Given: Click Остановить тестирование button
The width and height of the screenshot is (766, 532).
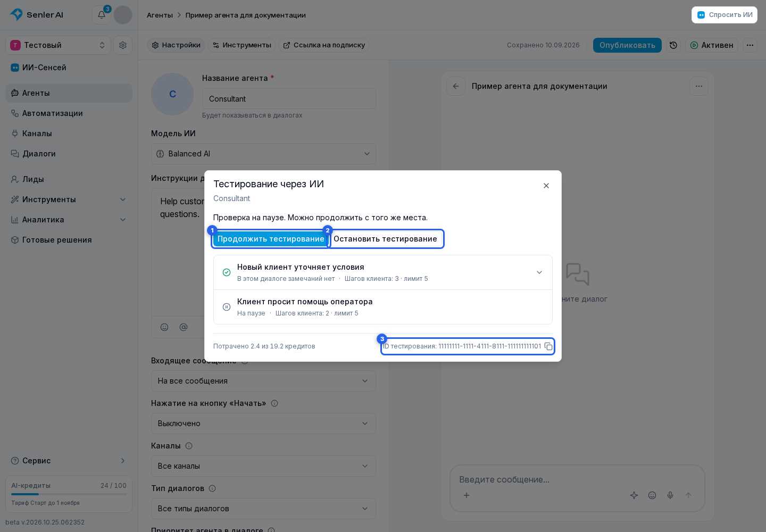Looking at the screenshot, I should pos(385,239).
